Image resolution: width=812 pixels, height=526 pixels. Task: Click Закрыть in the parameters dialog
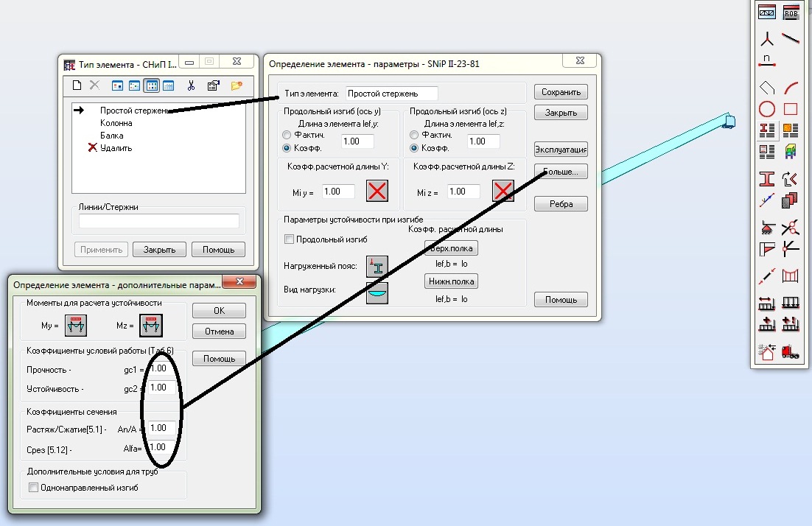[561, 113]
